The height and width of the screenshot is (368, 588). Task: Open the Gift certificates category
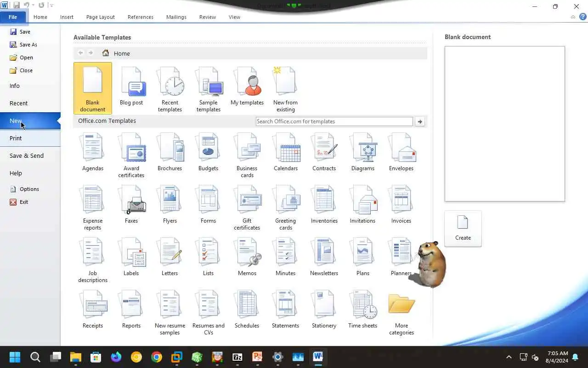pos(247,208)
